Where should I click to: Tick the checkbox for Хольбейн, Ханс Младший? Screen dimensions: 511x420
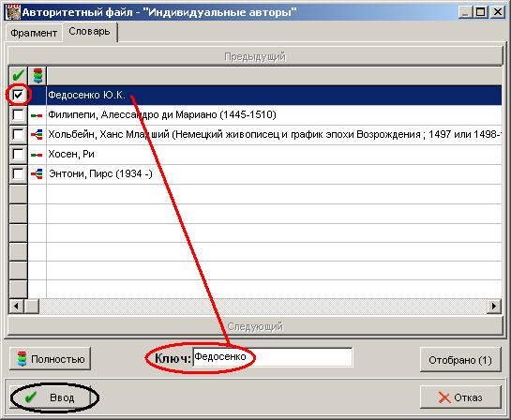pyautogui.click(x=18, y=134)
